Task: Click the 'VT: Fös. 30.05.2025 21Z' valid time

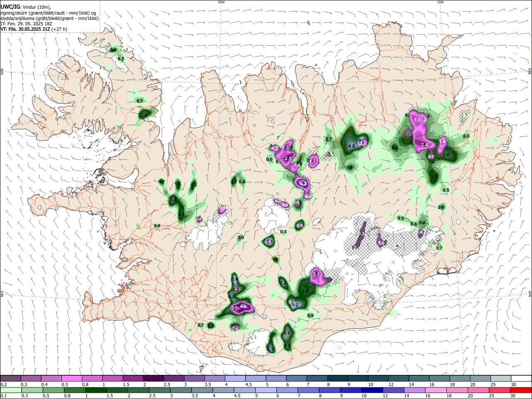Action: (x=25, y=29)
